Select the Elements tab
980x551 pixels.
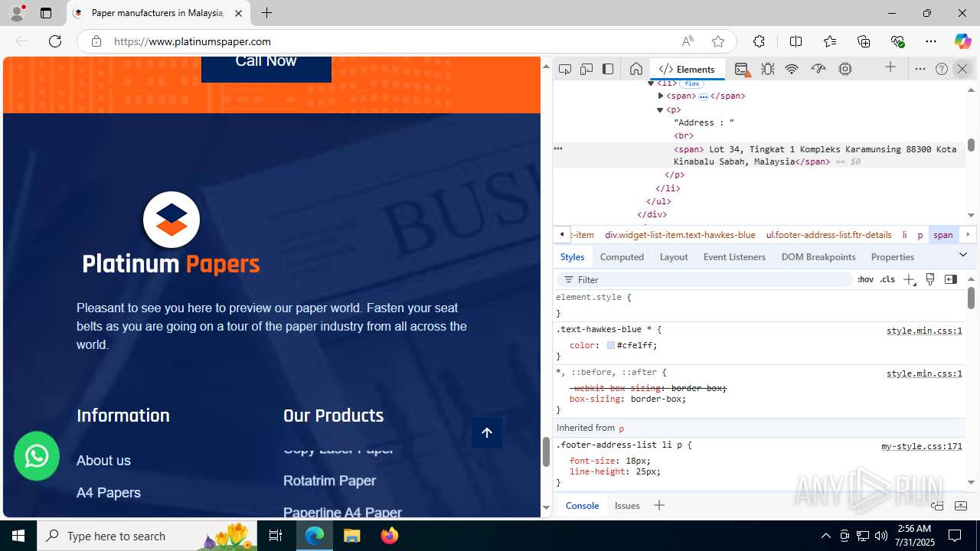pos(687,69)
